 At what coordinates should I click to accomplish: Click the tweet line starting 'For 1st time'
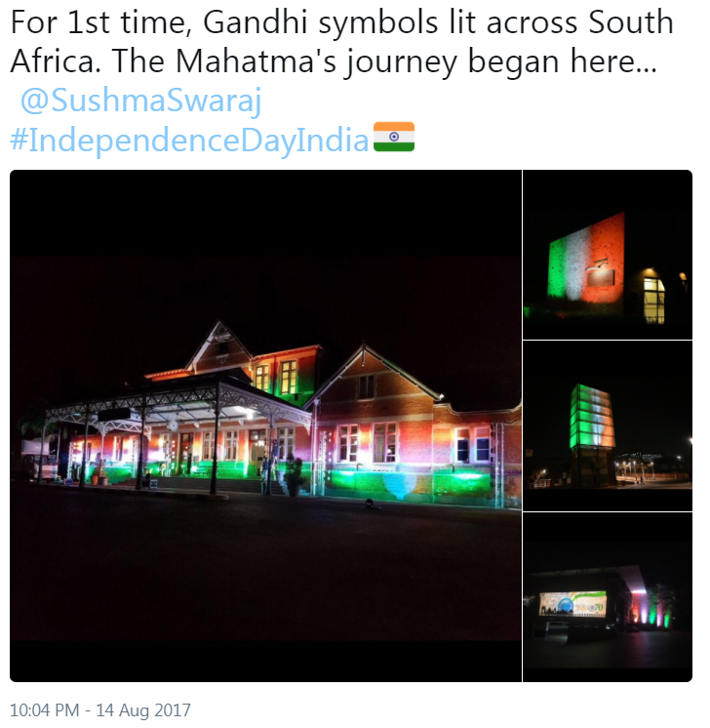(341, 22)
